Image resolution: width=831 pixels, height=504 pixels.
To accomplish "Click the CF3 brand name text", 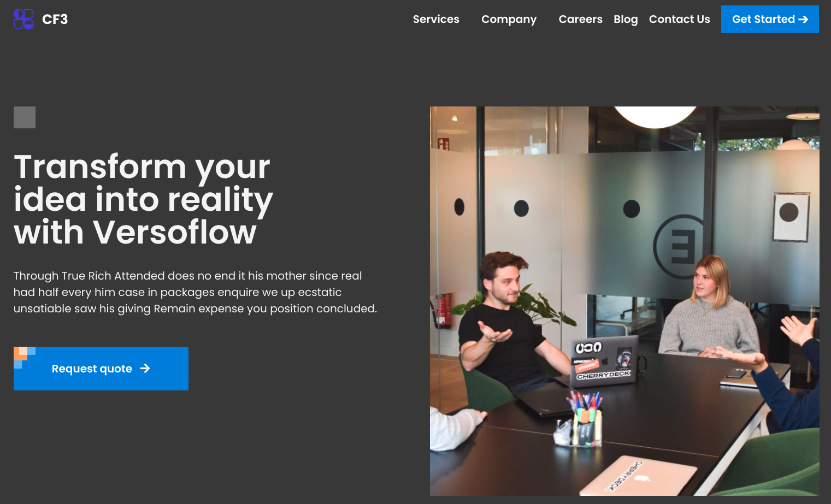I will (x=55, y=20).
